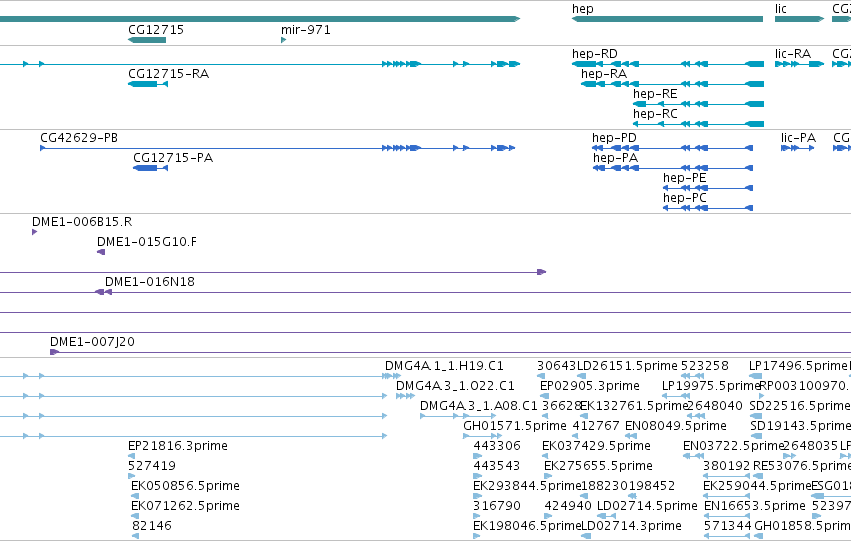
Task: Select EST EP02905.3prime
Action: tap(589, 386)
